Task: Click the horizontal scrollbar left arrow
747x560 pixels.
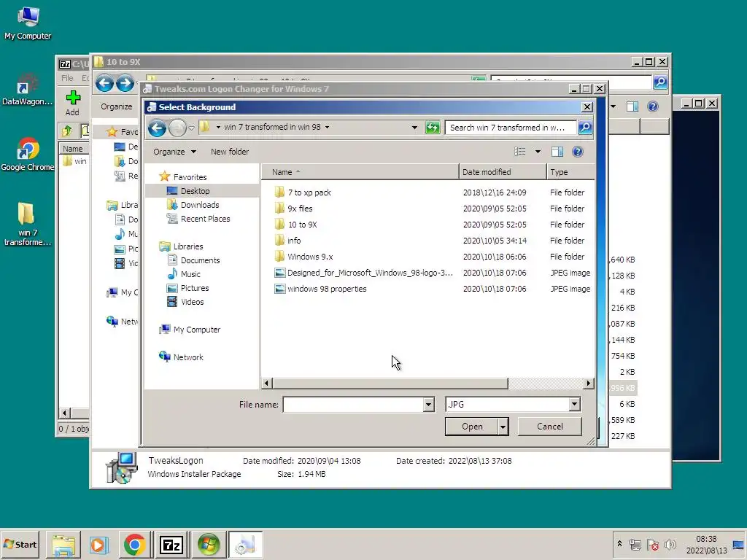Action: 267,384
